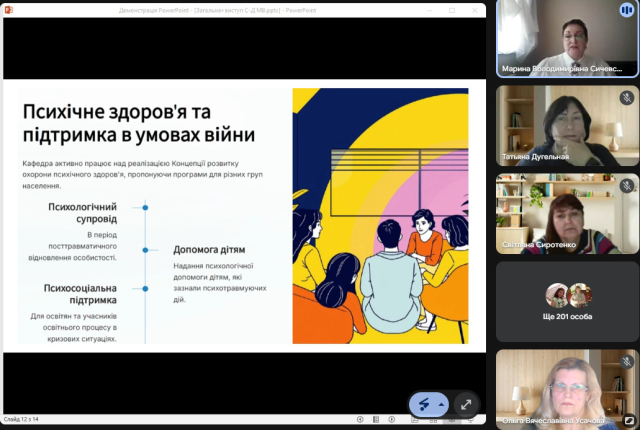Viewport: 640px width, 430px height.
Task: Select Марина Володимирівна's video tile
Action: (567, 38)
